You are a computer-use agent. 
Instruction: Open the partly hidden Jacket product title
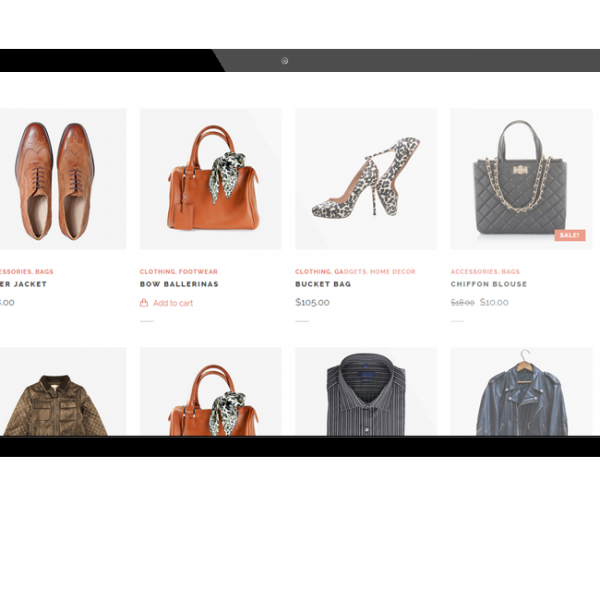[x=23, y=284]
